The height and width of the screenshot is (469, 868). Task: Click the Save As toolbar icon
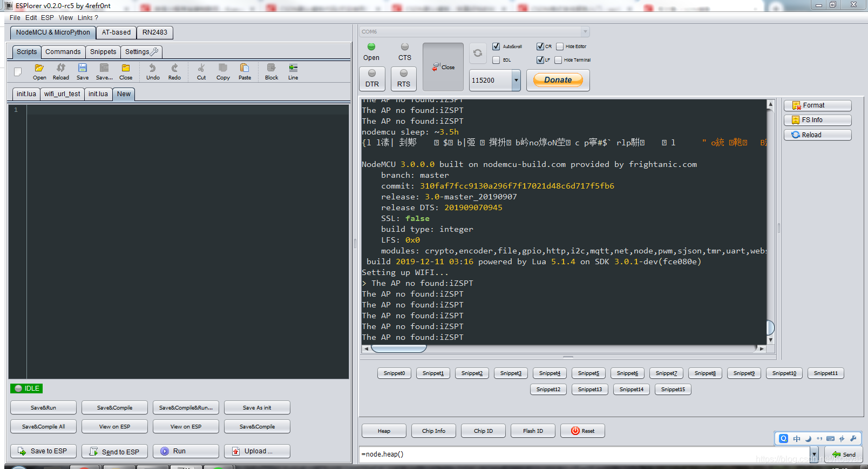click(104, 71)
